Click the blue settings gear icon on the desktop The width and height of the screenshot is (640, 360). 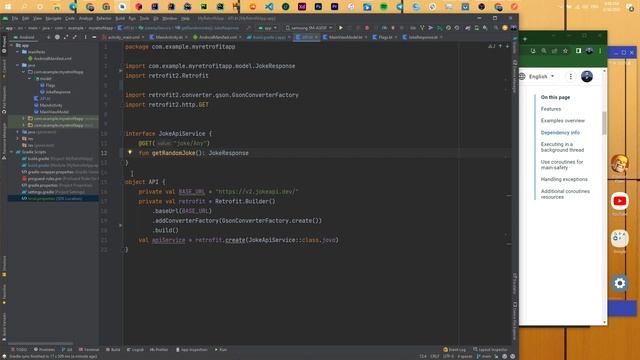(620, 283)
